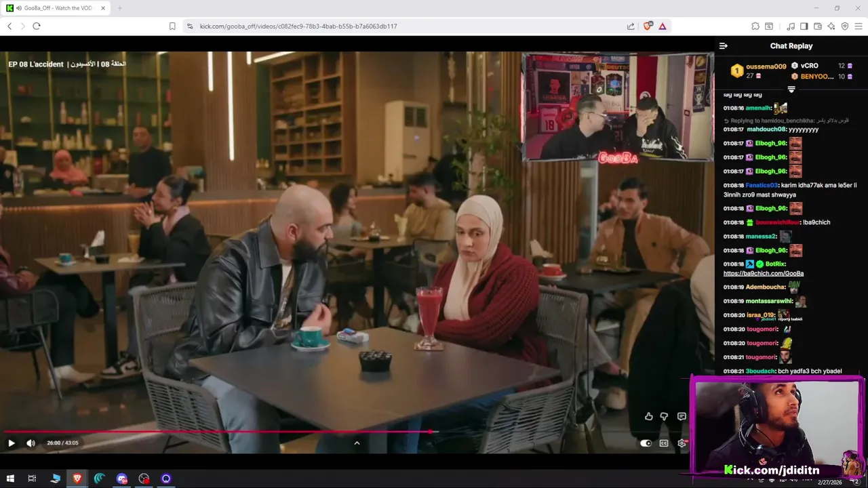Open the purple circle taskbar app
The image size is (868, 488).
(x=166, y=479)
